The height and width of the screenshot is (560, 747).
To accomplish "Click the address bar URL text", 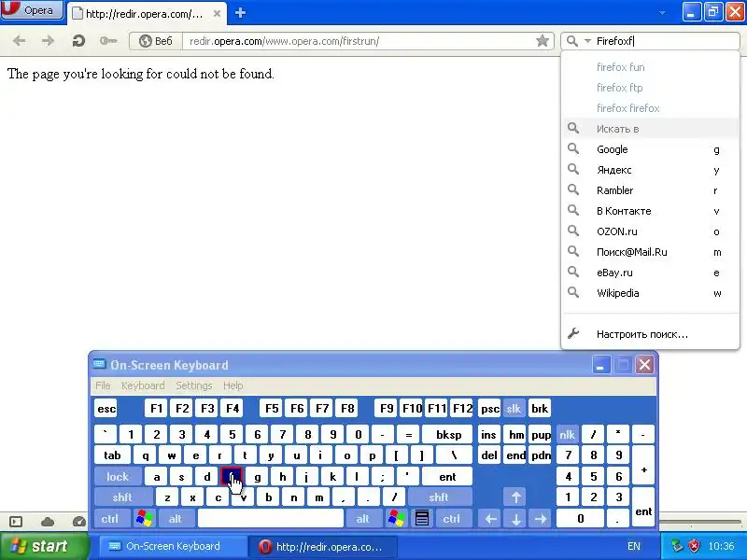I will coord(285,41).
